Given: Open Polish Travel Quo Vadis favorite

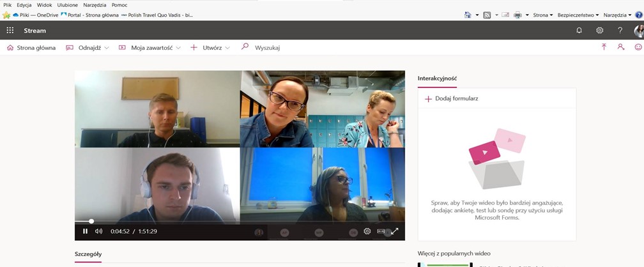Looking at the screenshot, I should click(x=157, y=15).
